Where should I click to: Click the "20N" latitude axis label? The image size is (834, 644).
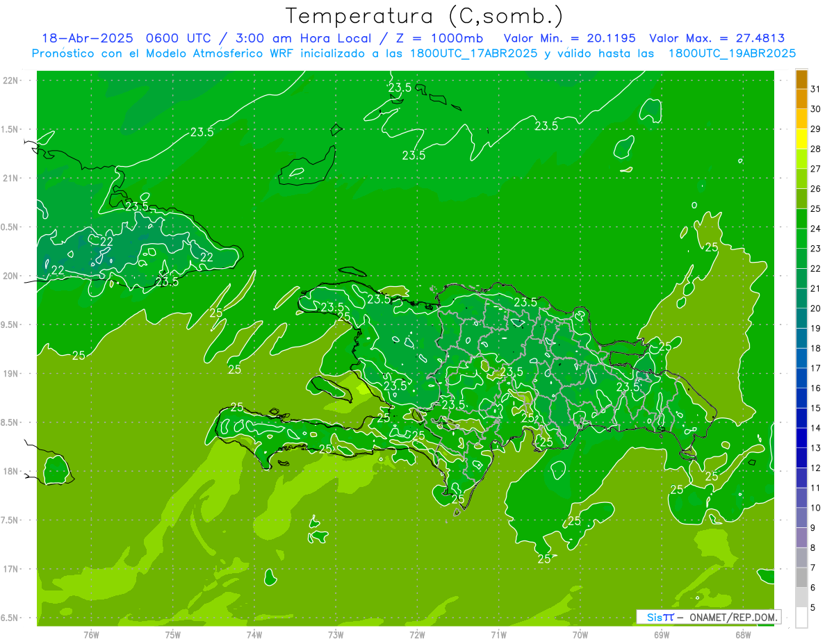point(11,276)
